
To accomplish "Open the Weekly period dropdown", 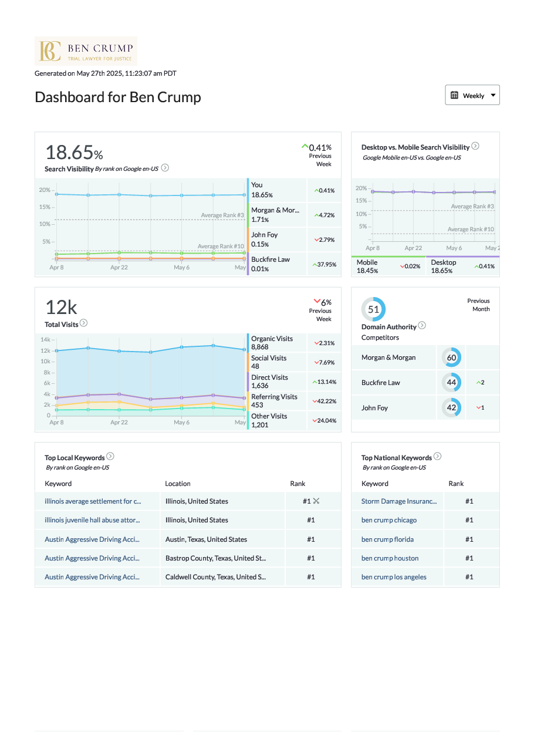I will (x=472, y=95).
